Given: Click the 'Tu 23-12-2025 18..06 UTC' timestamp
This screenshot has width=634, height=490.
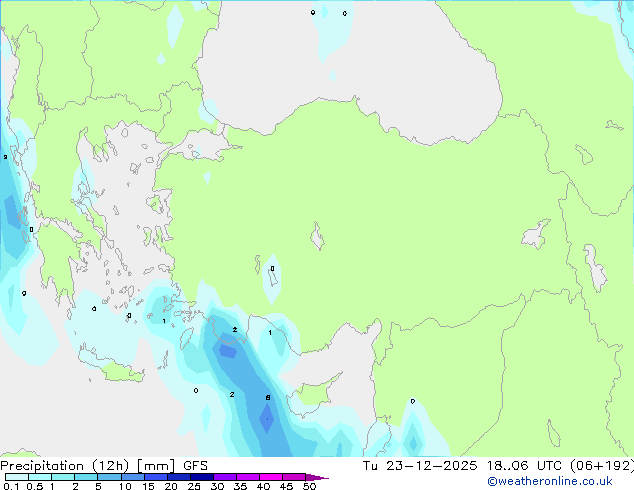Looking at the screenshot, I should (x=462, y=466).
